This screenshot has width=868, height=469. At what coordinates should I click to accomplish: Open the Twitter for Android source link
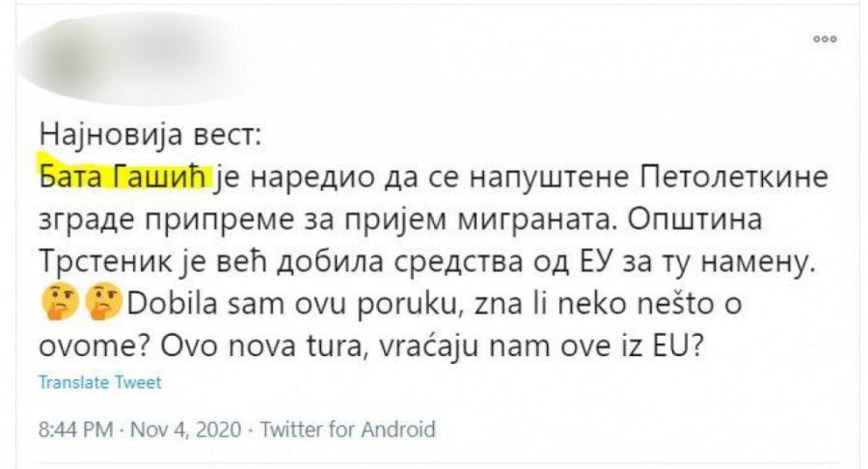click(x=348, y=428)
